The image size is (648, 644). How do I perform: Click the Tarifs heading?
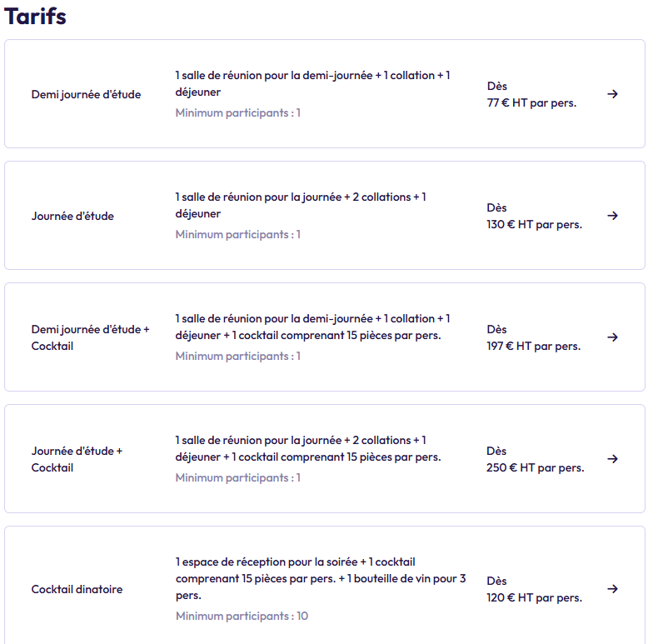pyautogui.click(x=35, y=16)
